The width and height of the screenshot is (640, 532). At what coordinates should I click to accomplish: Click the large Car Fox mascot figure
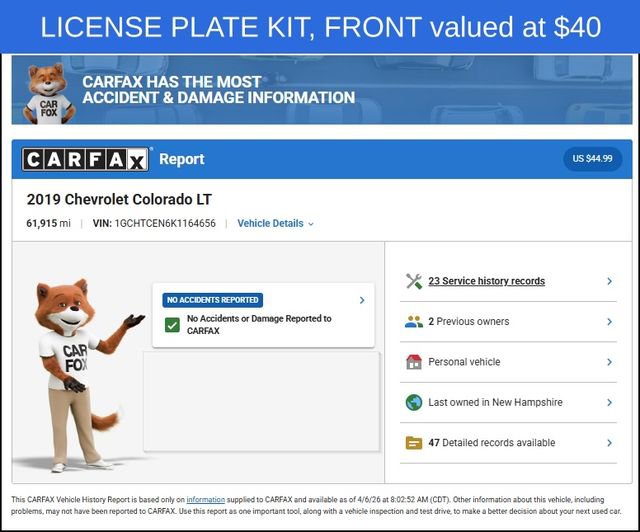[80, 375]
